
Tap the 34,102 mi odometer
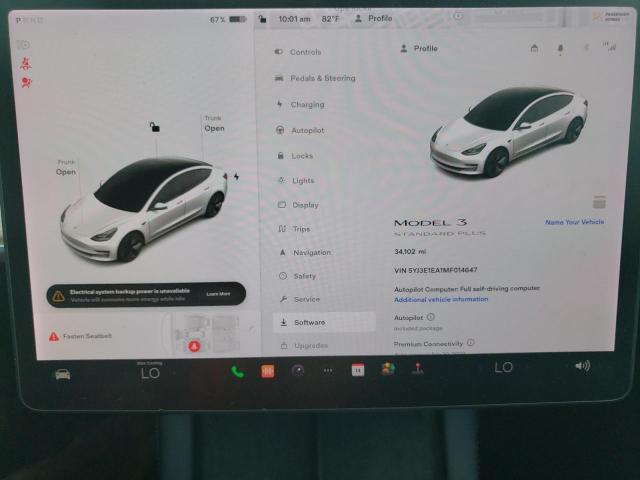coord(410,251)
